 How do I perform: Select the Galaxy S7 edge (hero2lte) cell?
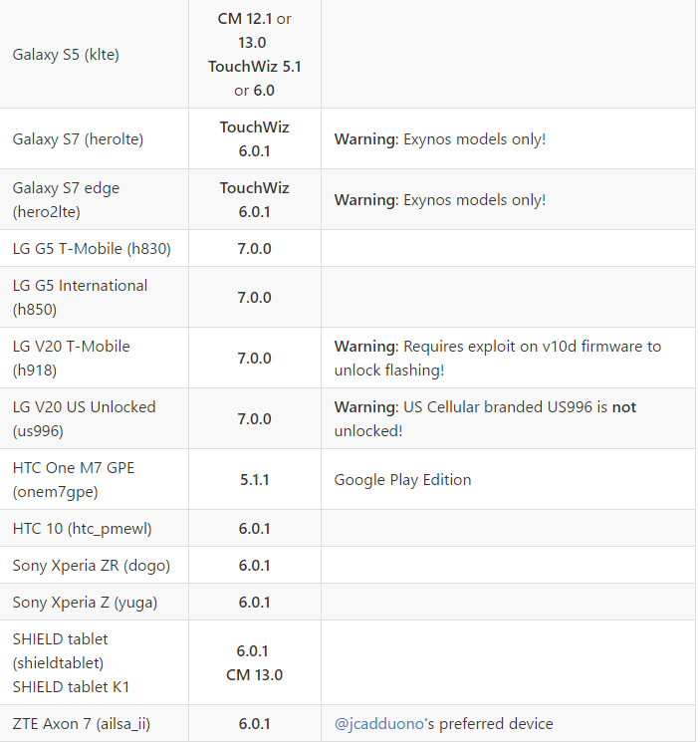coord(66,199)
